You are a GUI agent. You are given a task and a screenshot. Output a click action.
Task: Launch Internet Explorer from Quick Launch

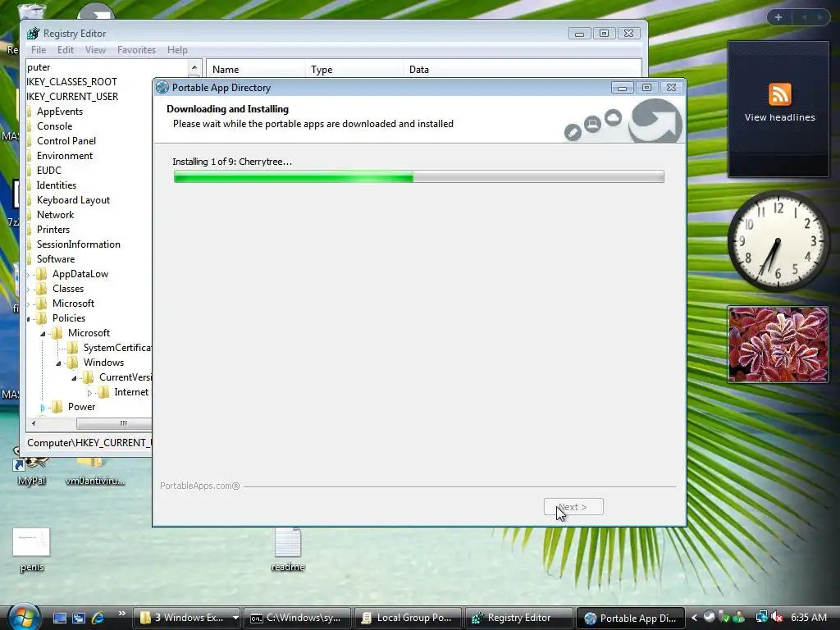[x=98, y=618]
